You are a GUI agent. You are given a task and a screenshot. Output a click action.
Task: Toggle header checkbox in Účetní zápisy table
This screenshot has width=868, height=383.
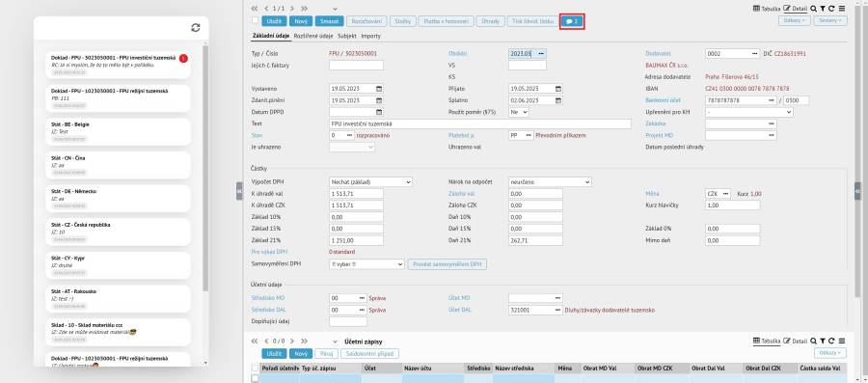coord(255,368)
